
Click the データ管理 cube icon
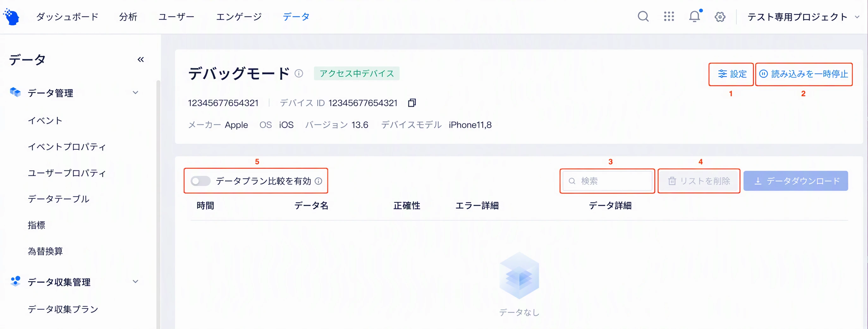15,92
